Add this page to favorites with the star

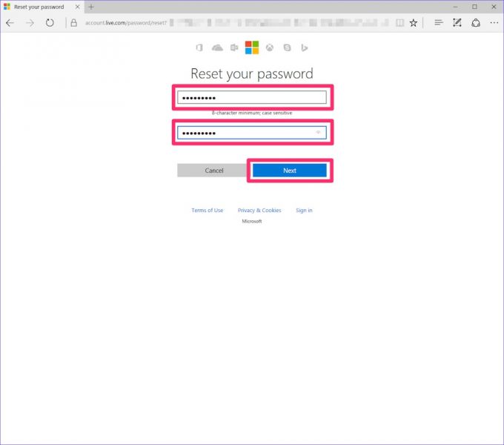pyautogui.click(x=414, y=23)
